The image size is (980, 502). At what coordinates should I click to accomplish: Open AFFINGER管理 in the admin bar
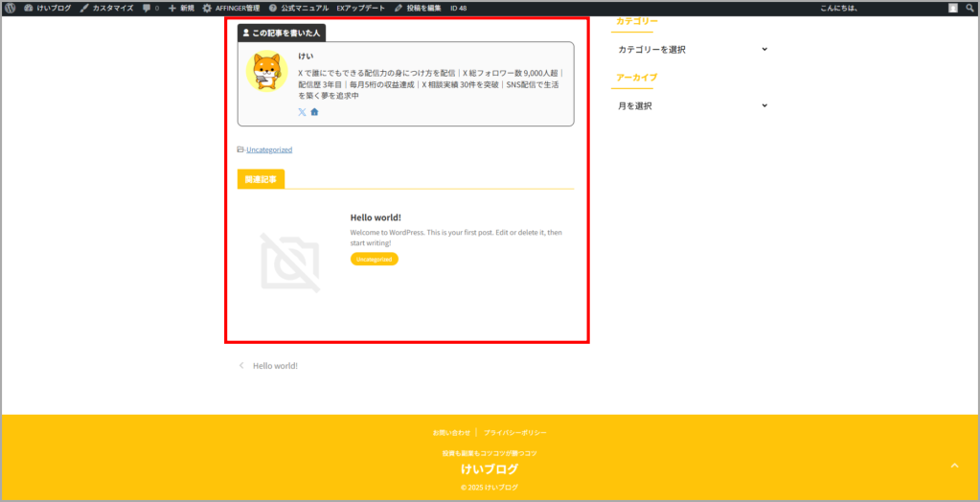pyautogui.click(x=231, y=8)
